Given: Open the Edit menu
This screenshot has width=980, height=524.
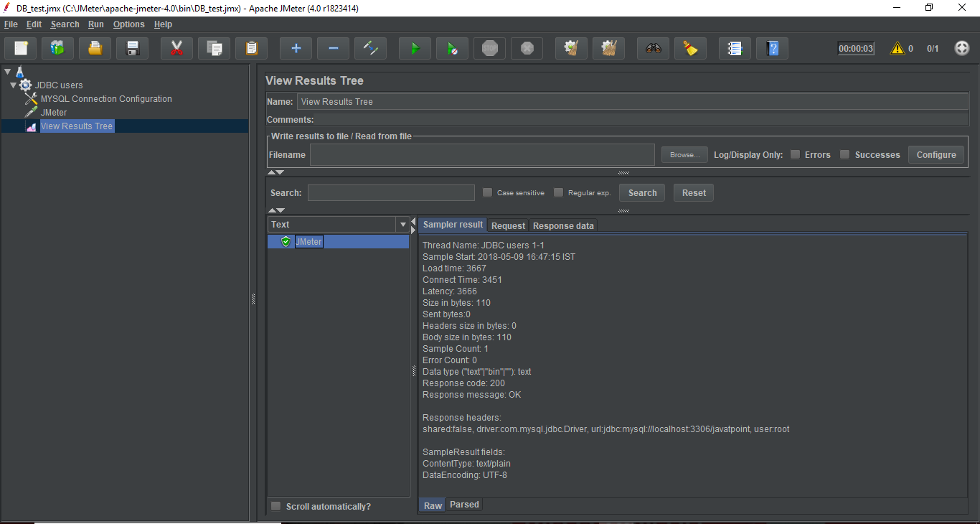Looking at the screenshot, I should (34, 24).
